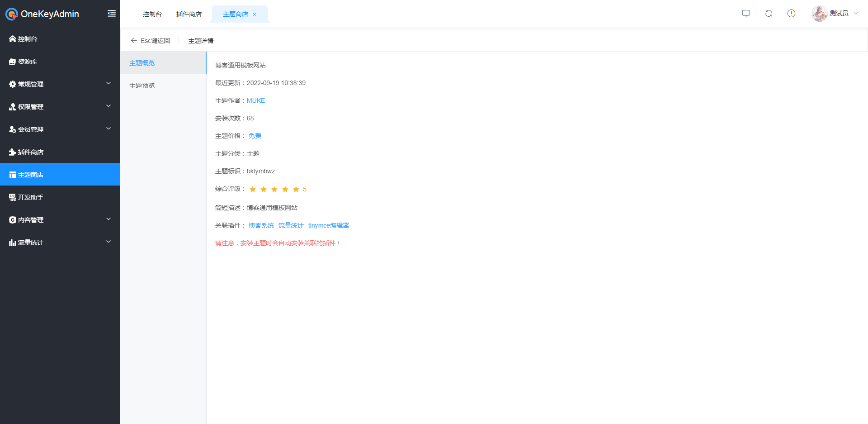The height and width of the screenshot is (424, 868).
Task: Click the first rating star
Action: 253,189
